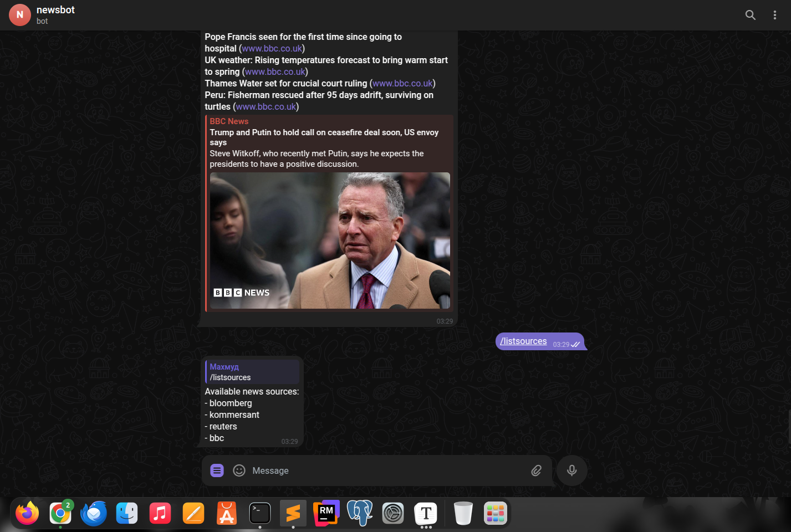Viewport: 791px width, 532px height.
Task: Open the Pope Francis article bbc.co.uk link
Action: (x=272, y=49)
